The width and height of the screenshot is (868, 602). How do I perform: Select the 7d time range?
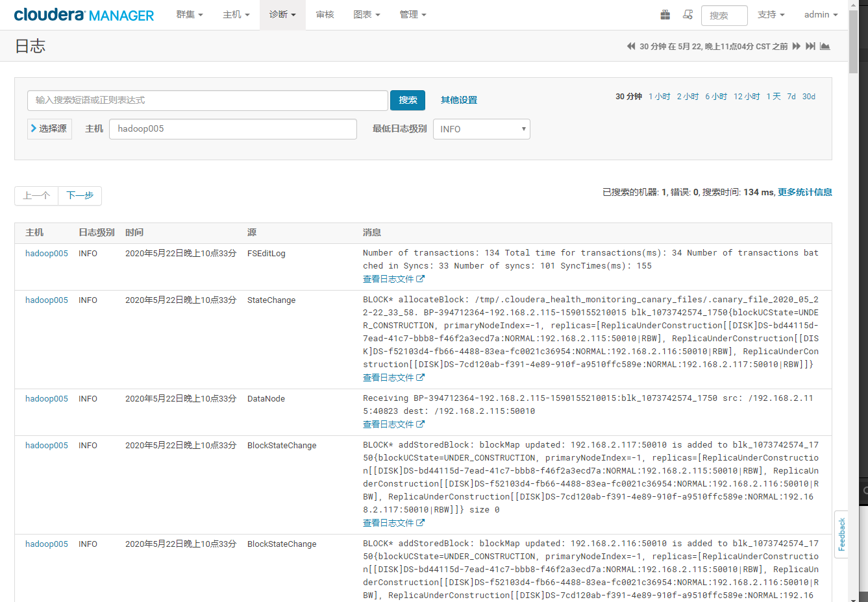coord(791,97)
